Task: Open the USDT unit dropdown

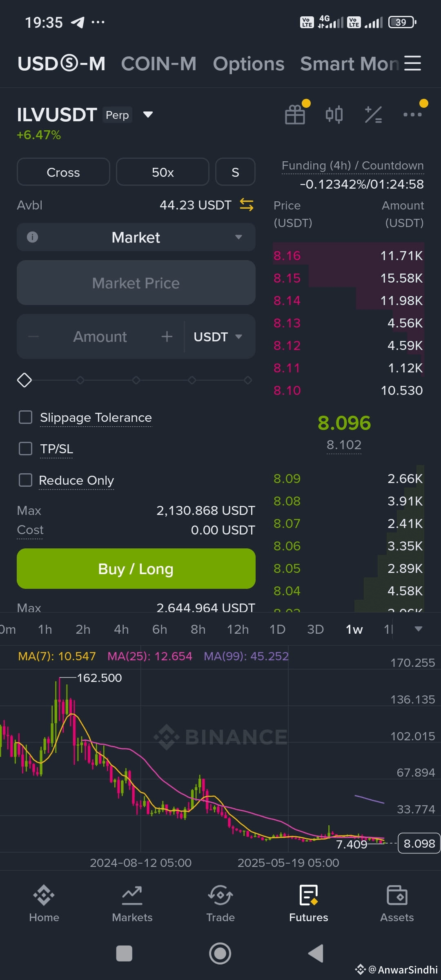Action: click(x=218, y=337)
